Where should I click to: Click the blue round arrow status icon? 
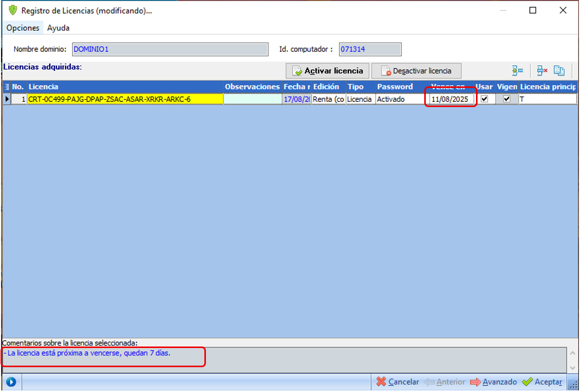[x=11, y=382]
